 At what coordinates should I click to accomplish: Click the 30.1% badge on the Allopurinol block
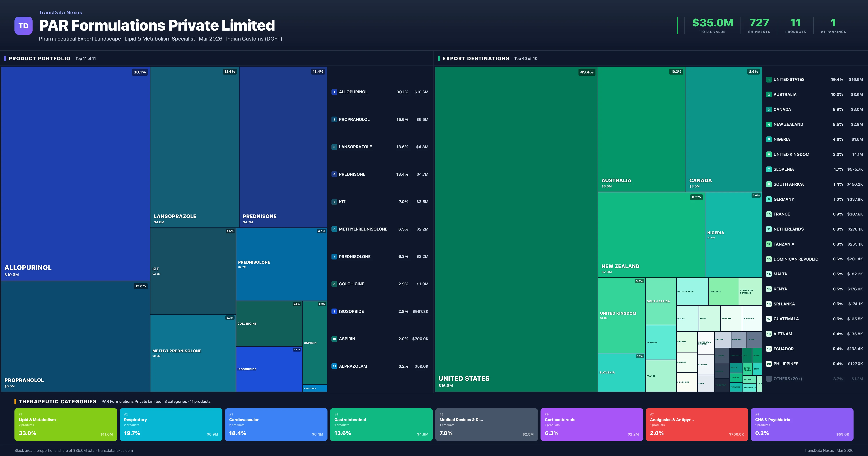[x=139, y=72]
